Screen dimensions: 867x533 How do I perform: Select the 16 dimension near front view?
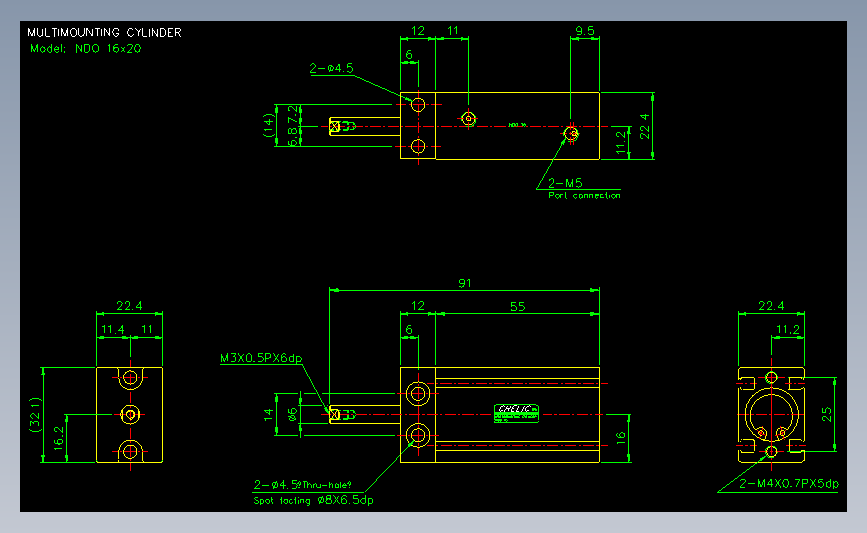[x=621, y=438]
